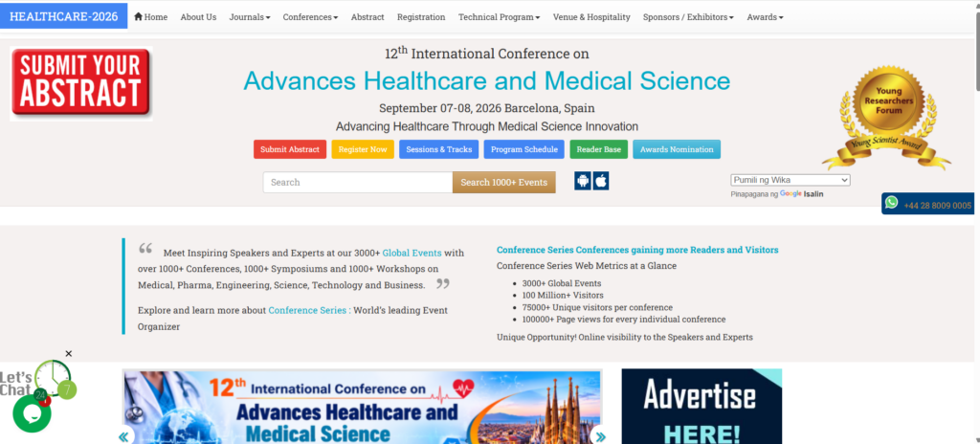
Task: Click the Advances Healthcare and Medical Science title
Action: click(486, 81)
